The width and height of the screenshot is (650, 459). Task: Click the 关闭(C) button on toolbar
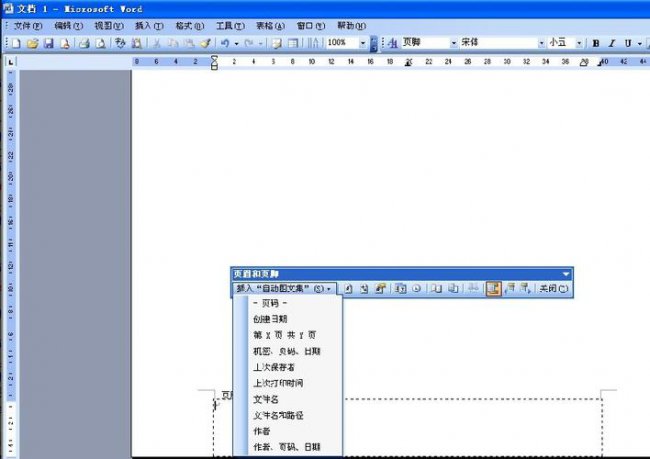[x=553, y=288]
